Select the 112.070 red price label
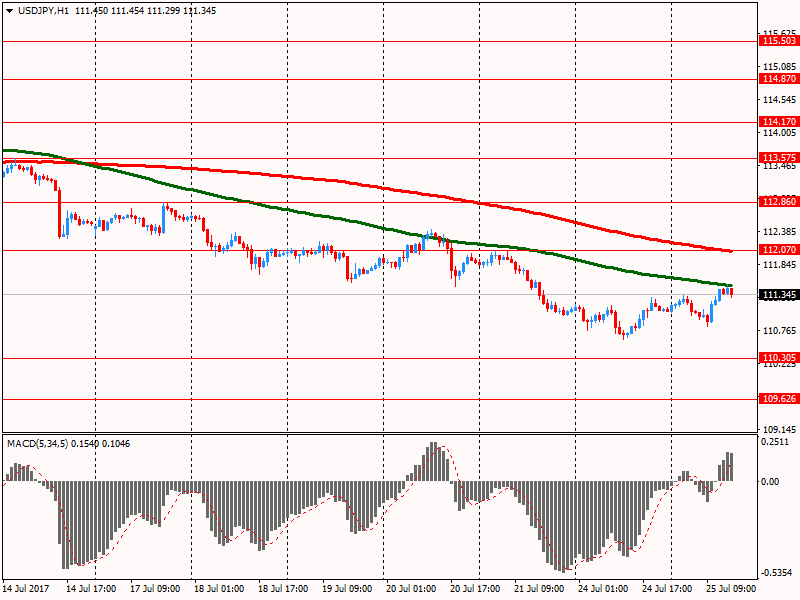 coord(779,249)
